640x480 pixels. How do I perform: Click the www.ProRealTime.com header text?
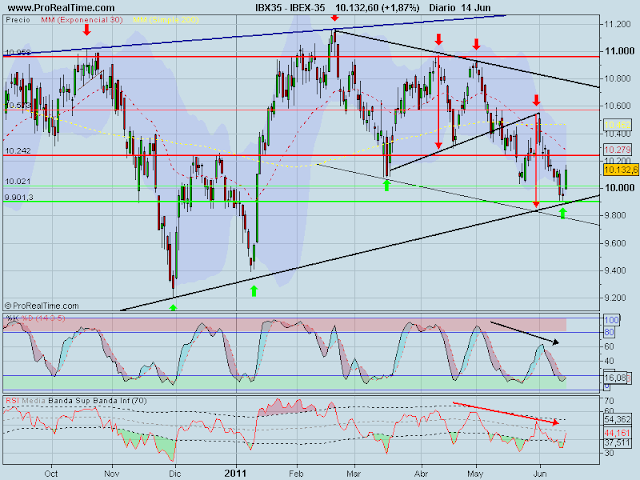point(61,7)
